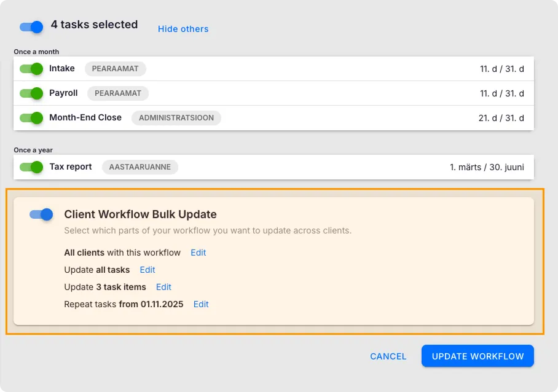Image resolution: width=558 pixels, height=392 pixels.
Task: Edit the 'All clients with this workflow' setting
Action: [198, 253]
